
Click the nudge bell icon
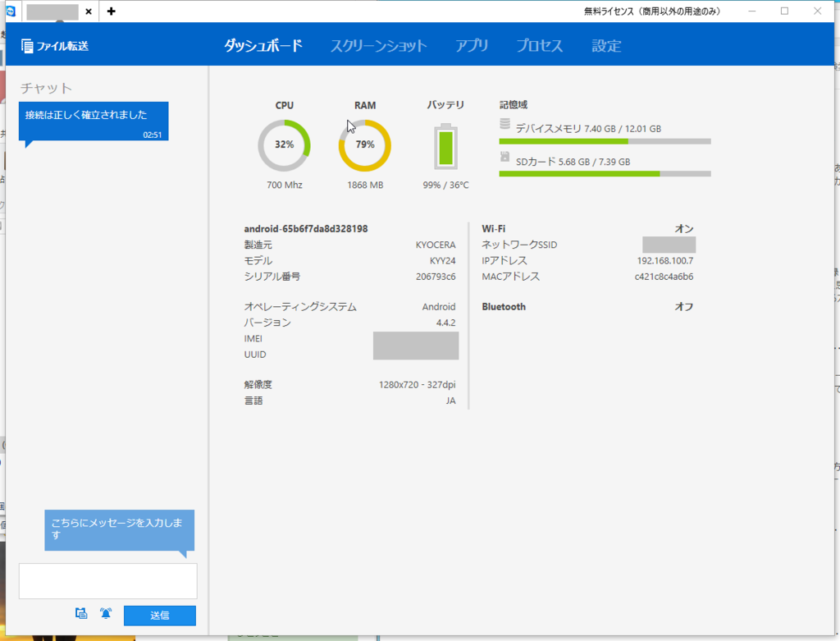tap(106, 614)
